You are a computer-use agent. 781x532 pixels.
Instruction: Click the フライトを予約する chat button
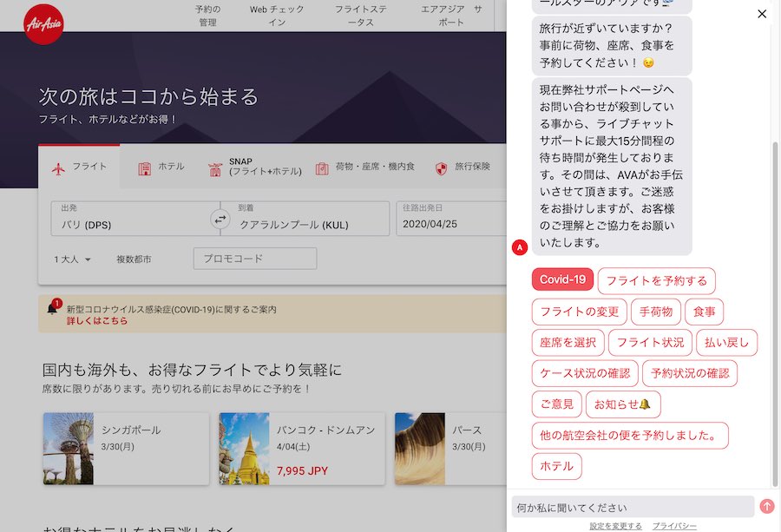(657, 281)
